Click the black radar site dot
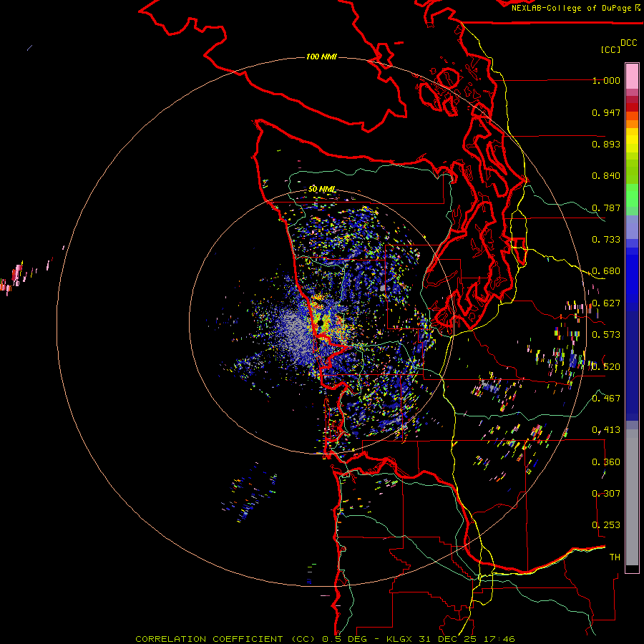This screenshot has width=644, height=644. coord(321,323)
